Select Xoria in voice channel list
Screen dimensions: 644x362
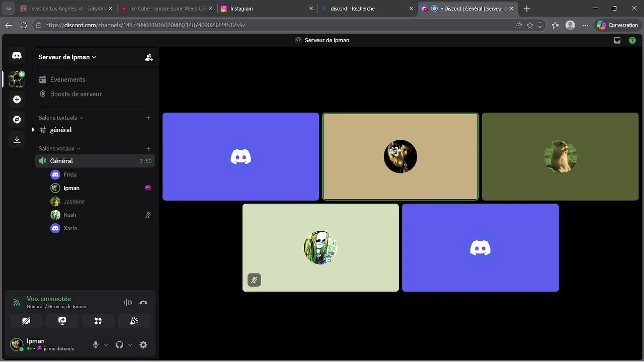pos(101,228)
